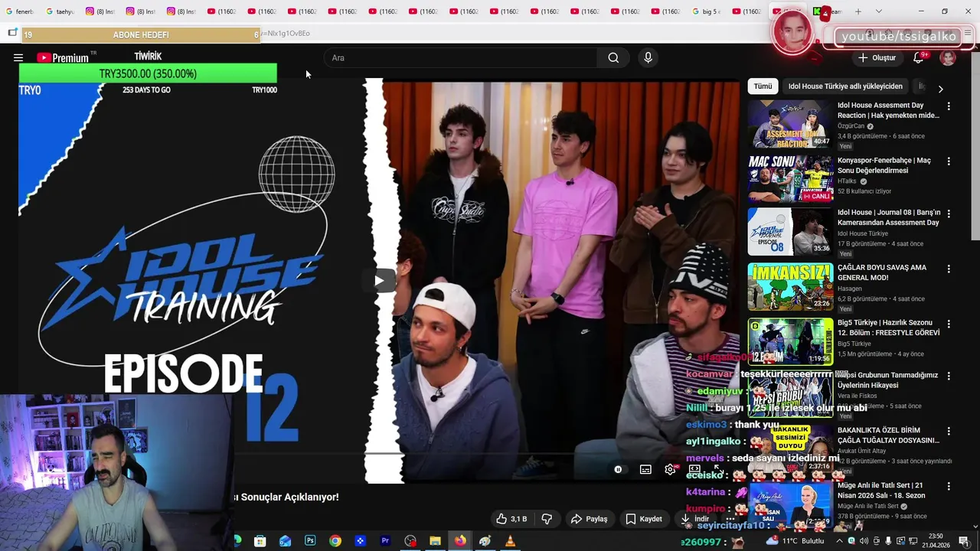Open Paint from taskbar
The height and width of the screenshot is (551, 980).
[x=485, y=541]
